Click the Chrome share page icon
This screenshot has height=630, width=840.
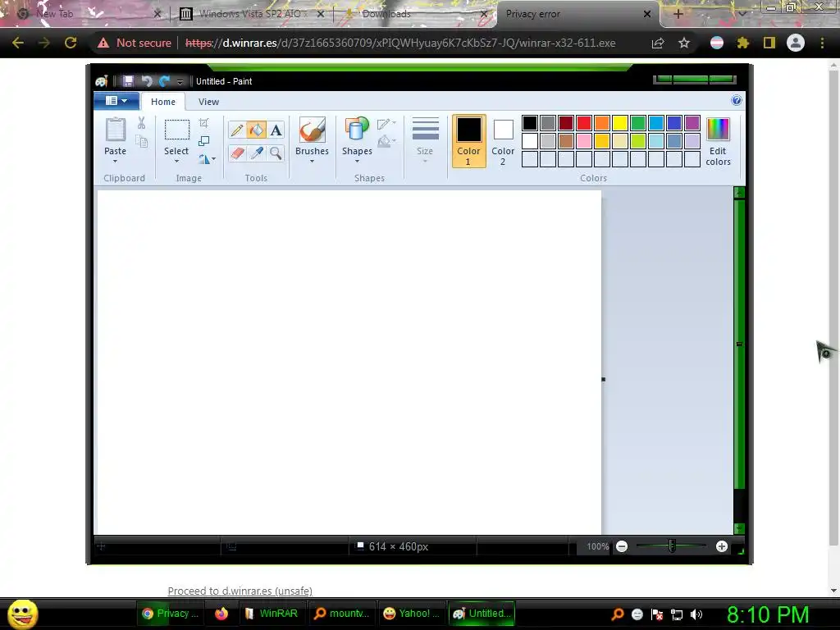(x=658, y=43)
